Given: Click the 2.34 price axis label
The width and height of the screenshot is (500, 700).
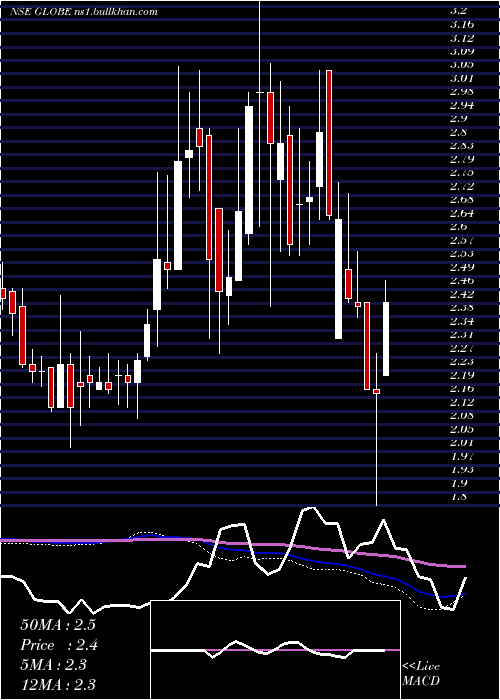Looking at the screenshot, I should point(462,321).
